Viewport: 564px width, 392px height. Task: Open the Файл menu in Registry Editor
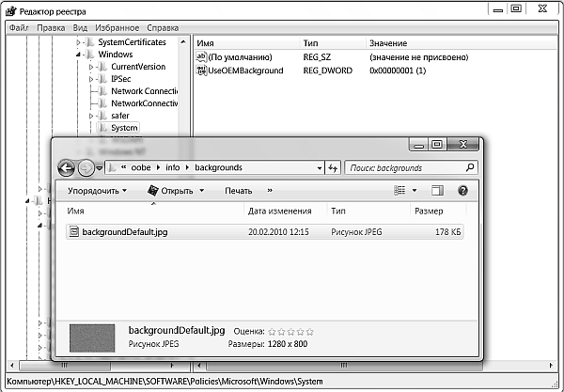(19, 28)
